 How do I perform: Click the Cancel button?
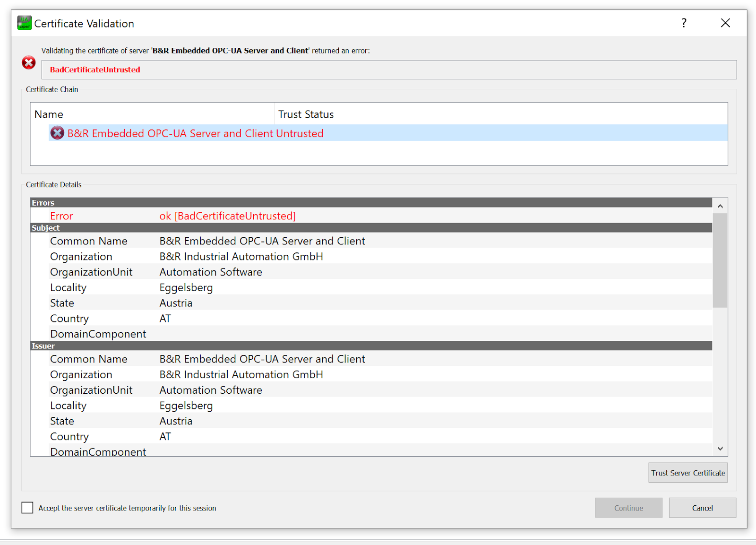click(x=703, y=508)
